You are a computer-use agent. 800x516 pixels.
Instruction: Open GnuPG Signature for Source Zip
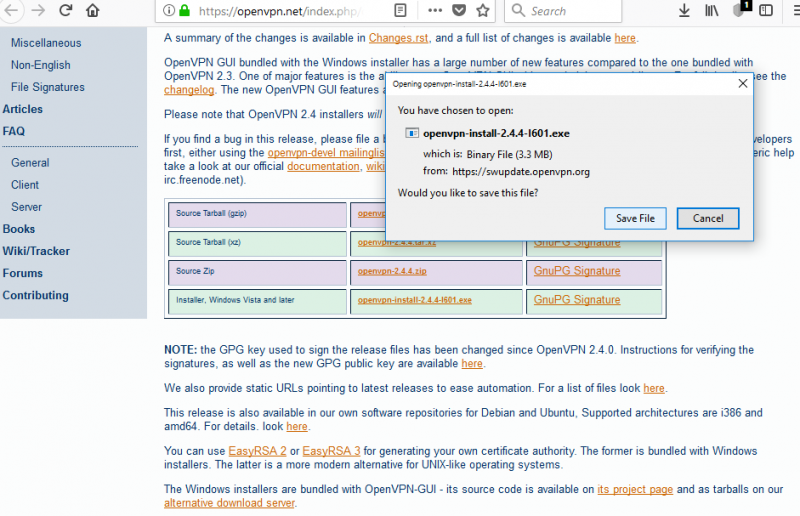[577, 271]
